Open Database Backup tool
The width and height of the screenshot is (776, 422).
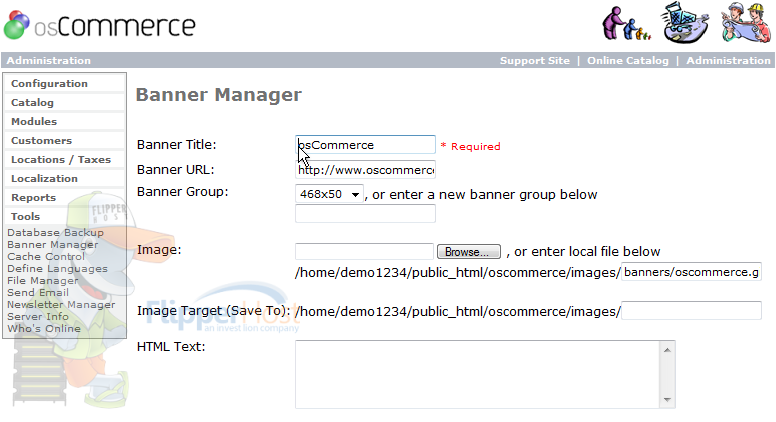pos(55,233)
